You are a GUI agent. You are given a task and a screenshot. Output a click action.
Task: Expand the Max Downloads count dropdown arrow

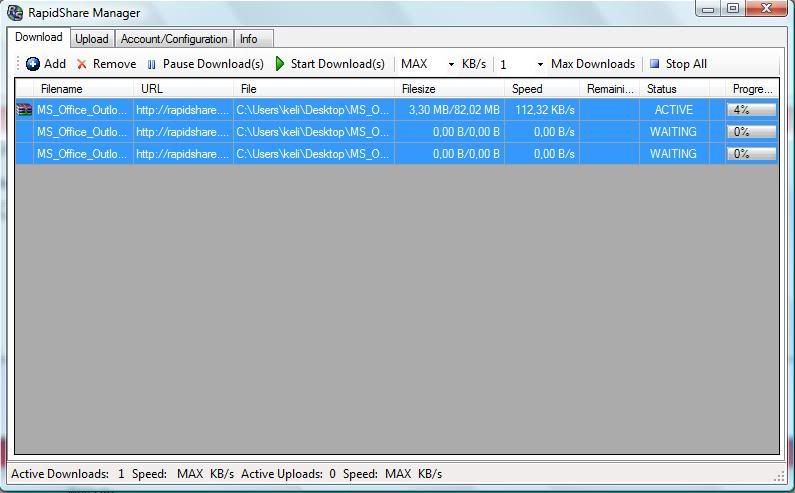[x=540, y=64]
